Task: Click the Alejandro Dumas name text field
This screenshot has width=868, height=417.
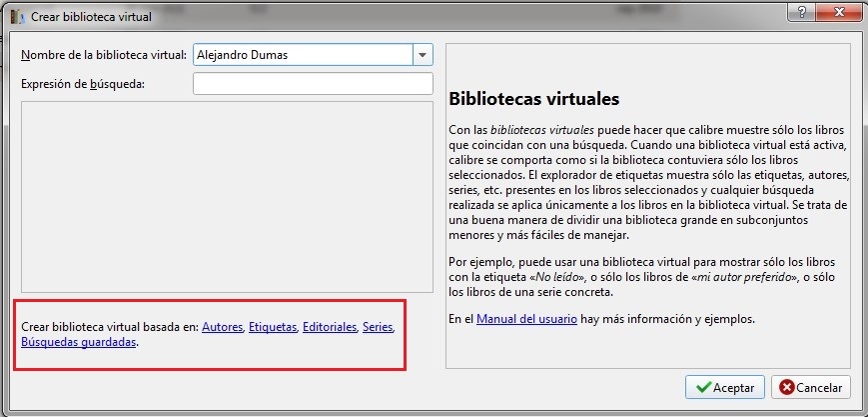Action: 302,55
